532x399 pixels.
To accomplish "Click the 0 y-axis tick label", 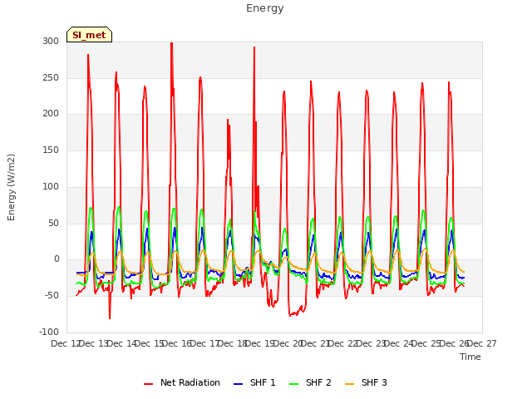I will pos(57,259).
